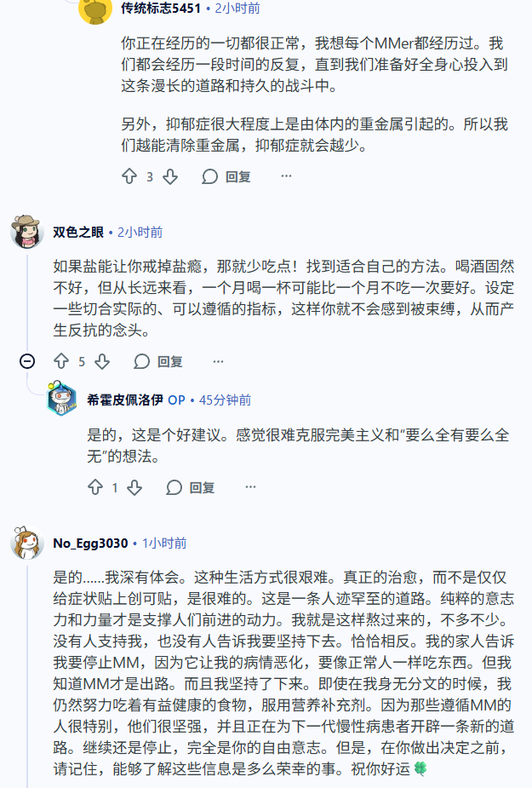532x788 pixels.
Task: Open 双色之眼 username profile link
Action: 78,232
